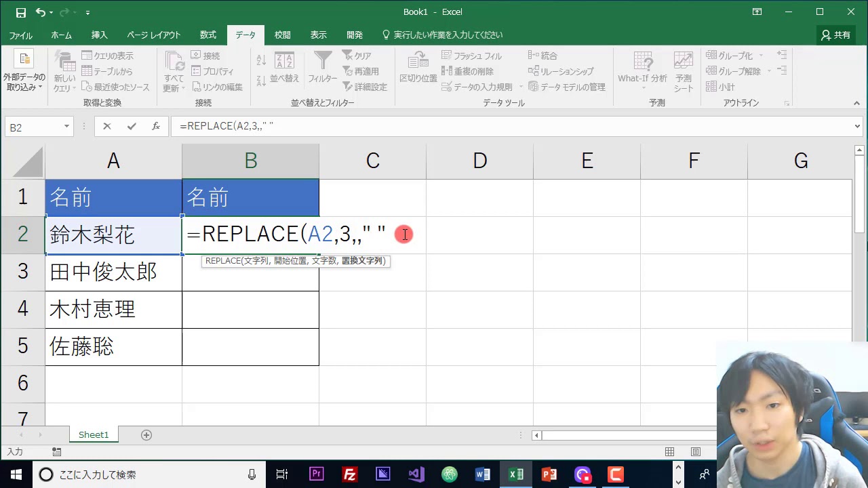This screenshot has height=488, width=868.
Task: Open プロパティ in the connections group
Action: coord(212,71)
